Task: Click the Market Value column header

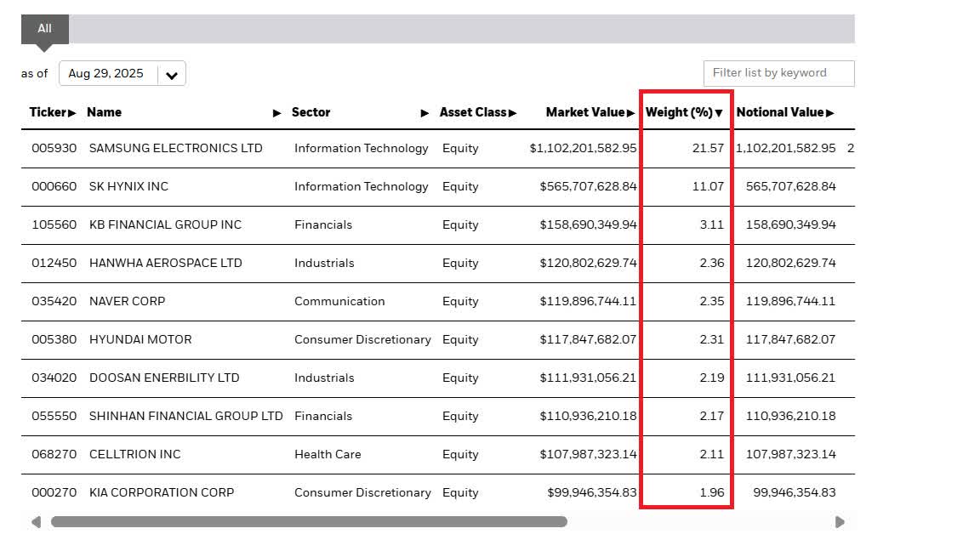Action: coord(584,112)
